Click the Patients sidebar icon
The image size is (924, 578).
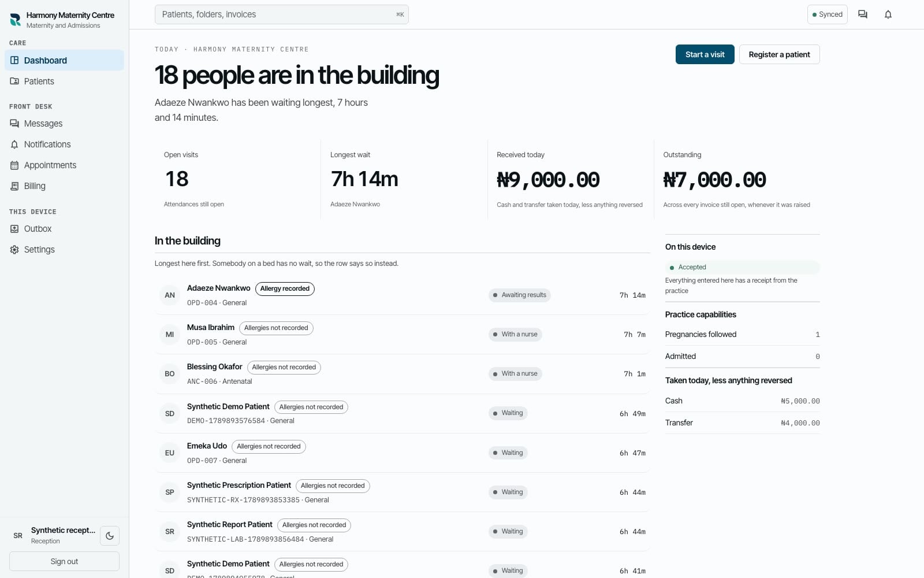coord(14,81)
